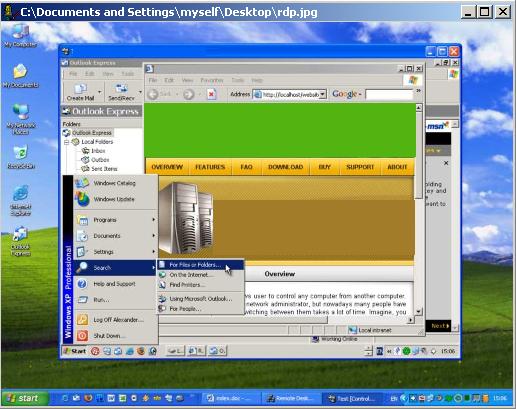
Task: Open the ABOUT navigation tab
Action: 397,167
